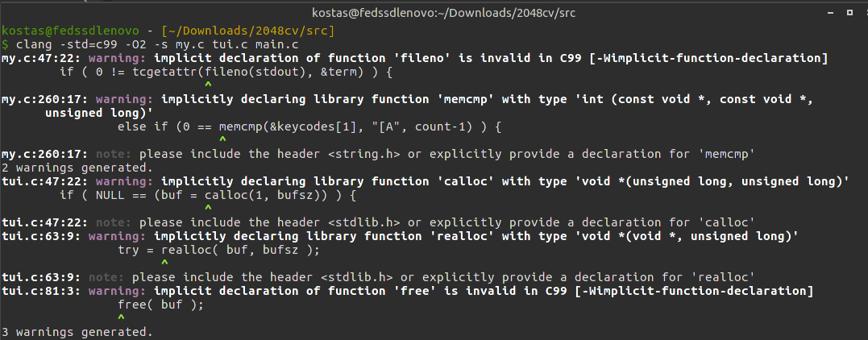Click the 'free' warning at tui.c:81:3

[x=408, y=292]
